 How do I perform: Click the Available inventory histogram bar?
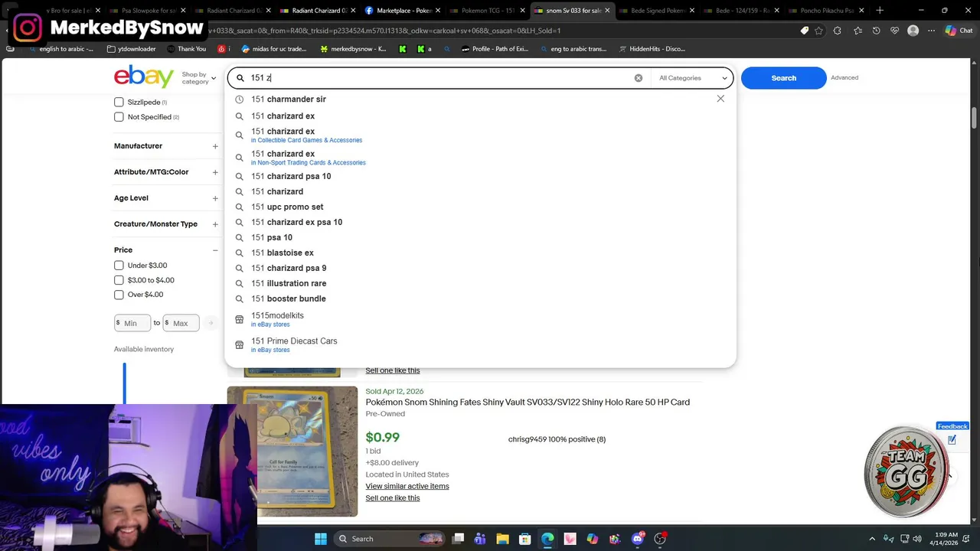124,382
